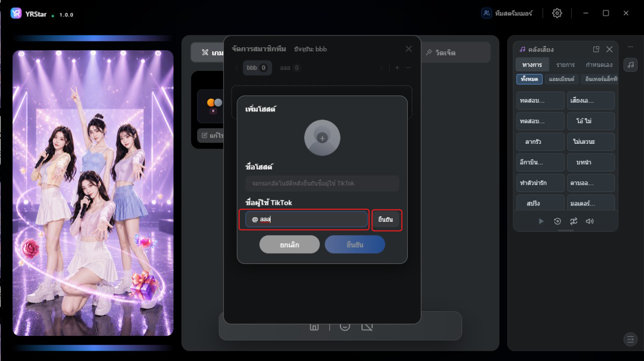This screenshot has width=644, height=361.
Task: Play the สปริง sound effect
Action: tap(540, 203)
